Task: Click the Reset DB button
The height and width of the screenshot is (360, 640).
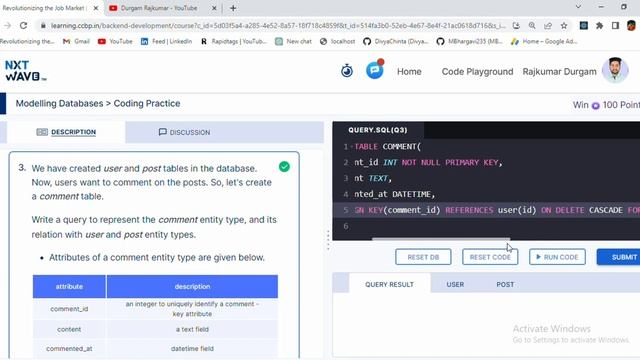Action: point(423,257)
